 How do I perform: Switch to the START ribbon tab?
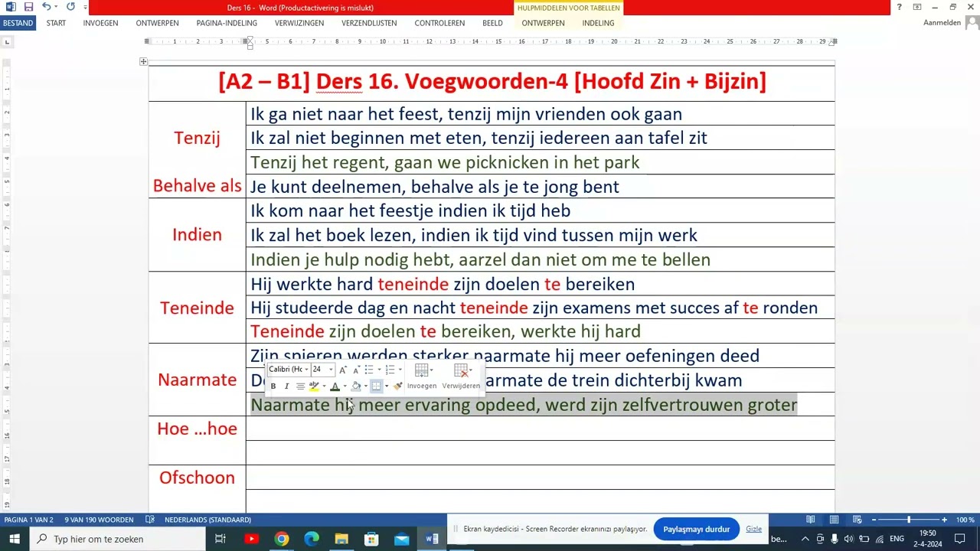coord(56,23)
